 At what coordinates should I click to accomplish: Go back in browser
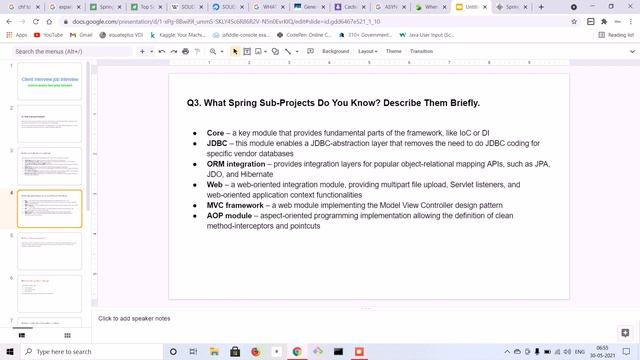9,22
